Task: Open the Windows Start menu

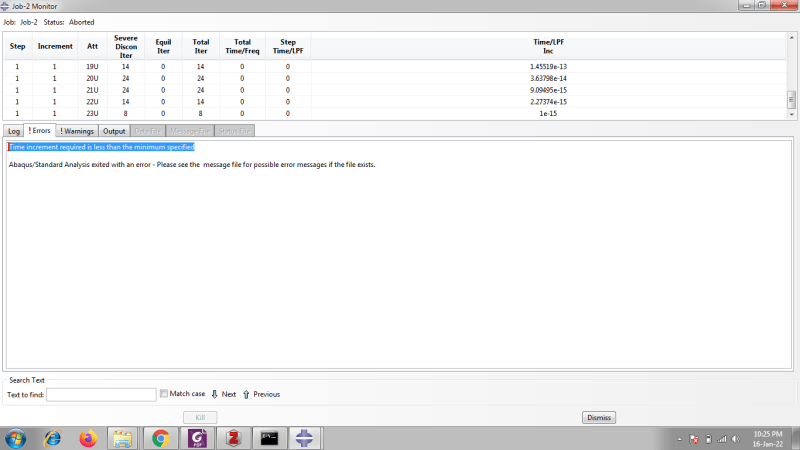Action: pos(16,438)
